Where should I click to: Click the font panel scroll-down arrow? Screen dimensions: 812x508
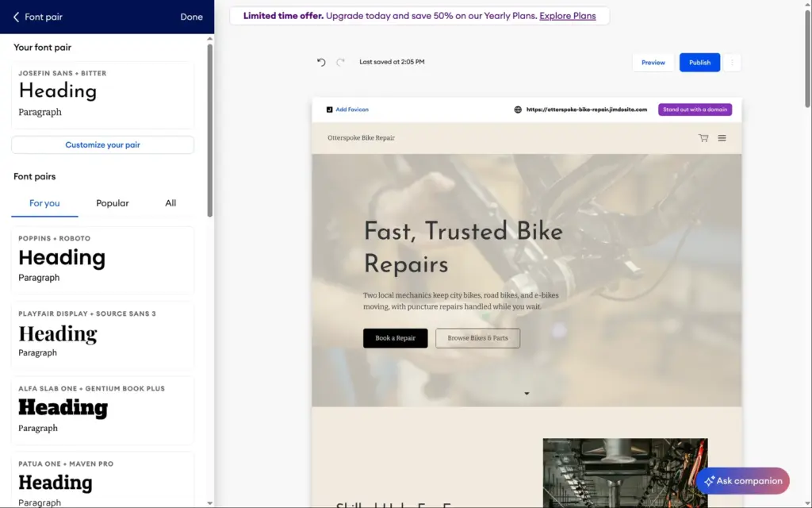coord(209,502)
